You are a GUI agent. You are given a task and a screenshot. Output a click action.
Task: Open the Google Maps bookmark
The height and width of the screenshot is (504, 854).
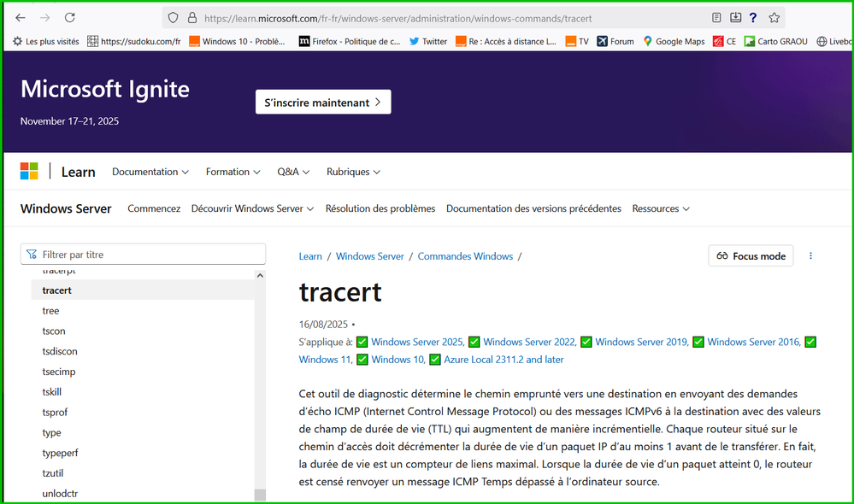(674, 41)
